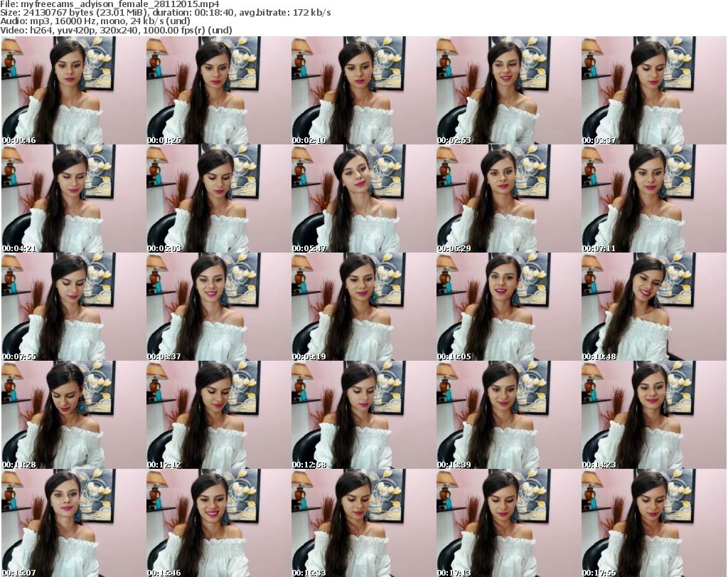Choose the 00:02:53 frame thumbnail
This screenshot has width=728, height=577.
click(x=508, y=90)
